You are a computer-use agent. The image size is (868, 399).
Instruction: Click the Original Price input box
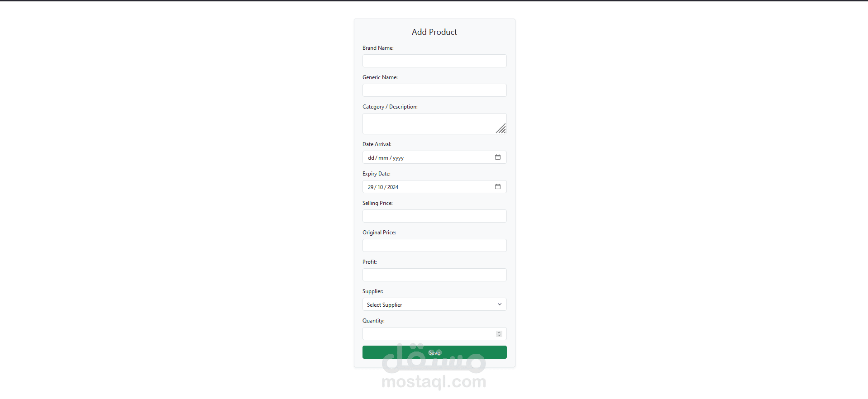click(434, 246)
